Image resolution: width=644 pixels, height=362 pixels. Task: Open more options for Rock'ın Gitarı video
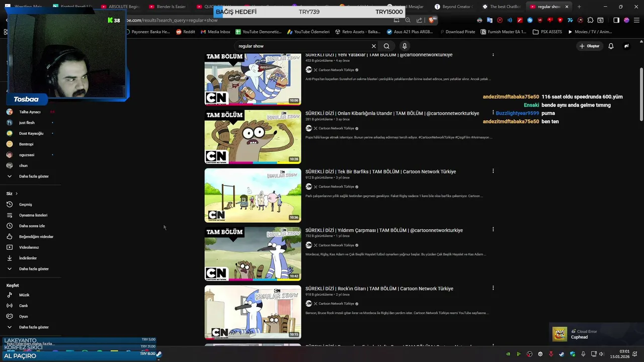point(493,288)
